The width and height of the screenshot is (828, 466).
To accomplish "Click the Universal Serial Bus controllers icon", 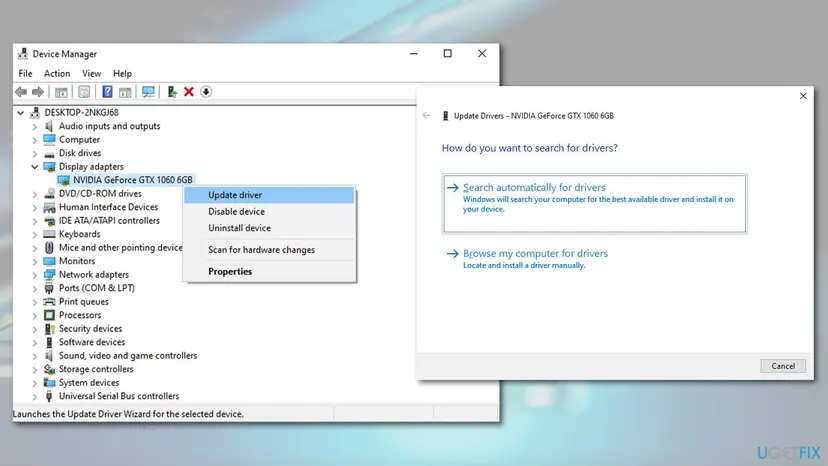I will (49, 396).
